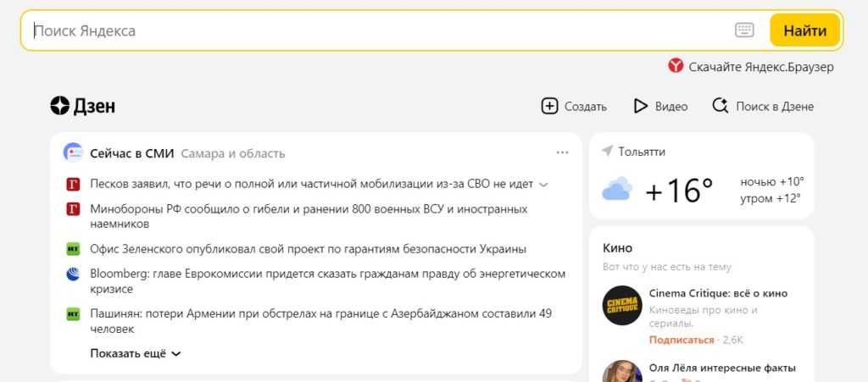Subscribe to Cinema Critique via Подписаться
Image resolution: width=868 pixels, height=382 pixels.
click(682, 340)
